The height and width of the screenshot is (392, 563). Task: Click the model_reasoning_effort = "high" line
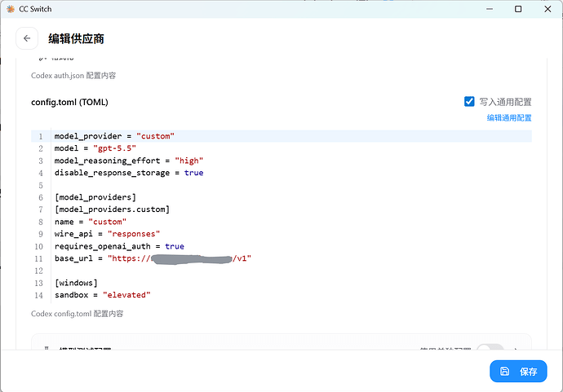[x=129, y=161]
